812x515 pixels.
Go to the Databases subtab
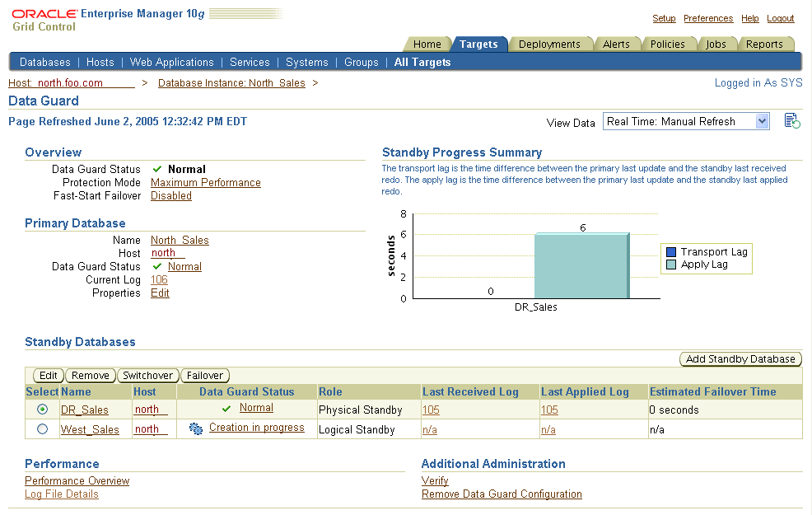[x=45, y=62]
